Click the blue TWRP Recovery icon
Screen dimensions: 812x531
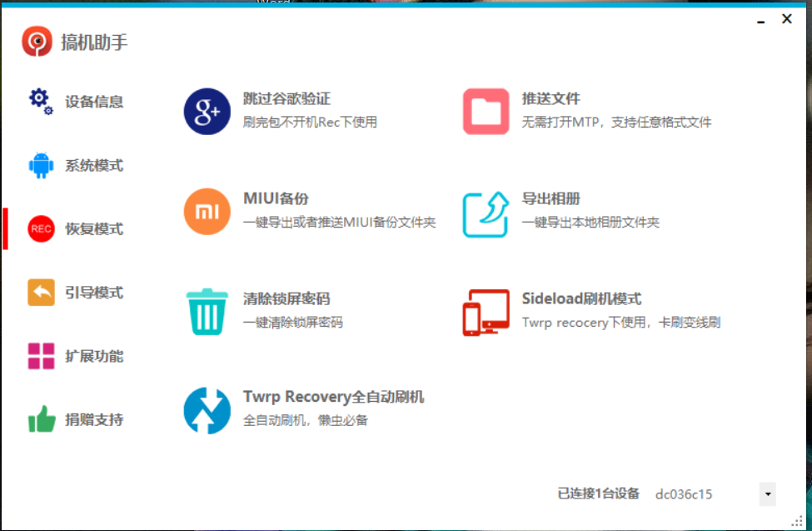tap(206, 410)
